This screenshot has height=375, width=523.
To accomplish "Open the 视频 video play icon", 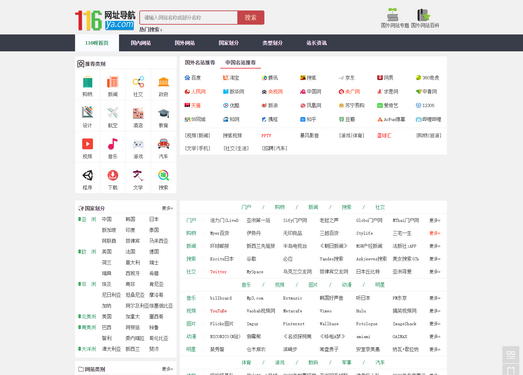I will (87, 144).
